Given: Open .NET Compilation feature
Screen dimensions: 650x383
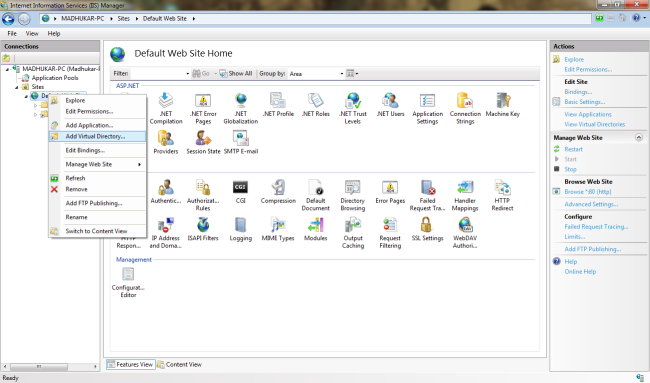Looking at the screenshot, I should click(x=166, y=108).
